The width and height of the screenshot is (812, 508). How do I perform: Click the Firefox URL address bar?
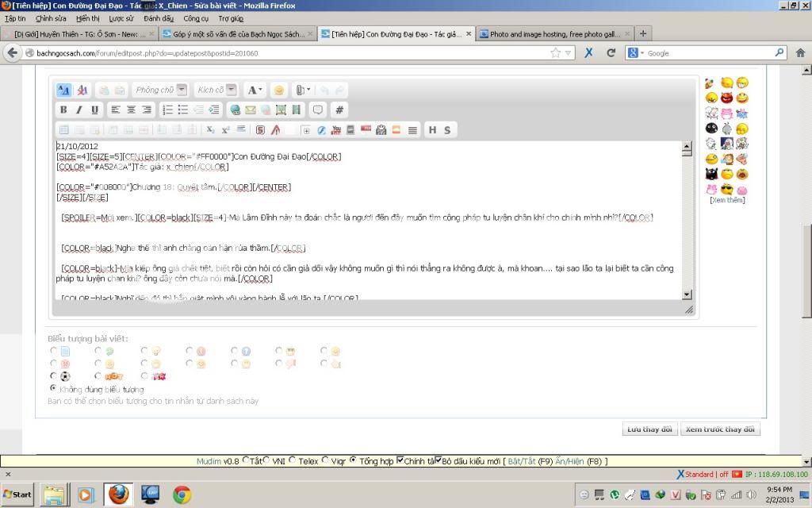[x=285, y=53]
